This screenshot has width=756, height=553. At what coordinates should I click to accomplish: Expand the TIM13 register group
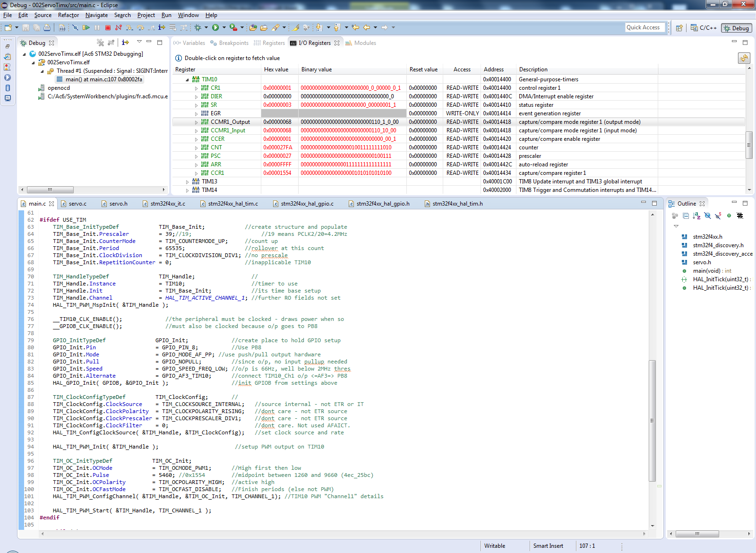pyautogui.click(x=188, y=182)
